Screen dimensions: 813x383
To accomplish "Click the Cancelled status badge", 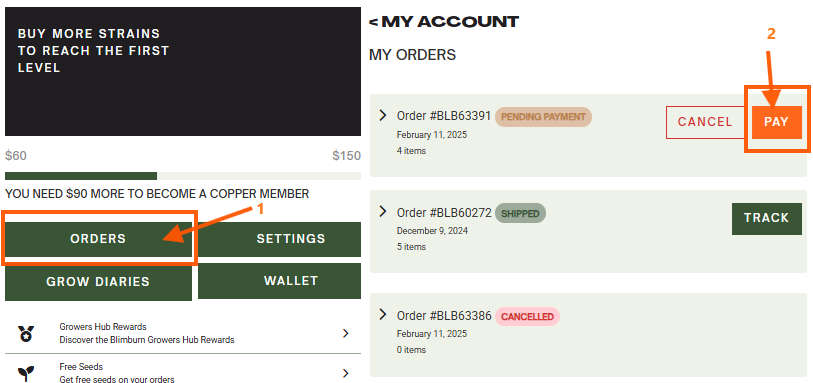I will point(527,317).
